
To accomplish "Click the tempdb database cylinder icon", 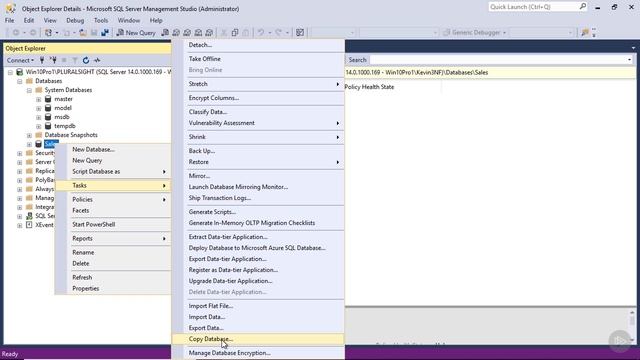I will pos(48,126).
